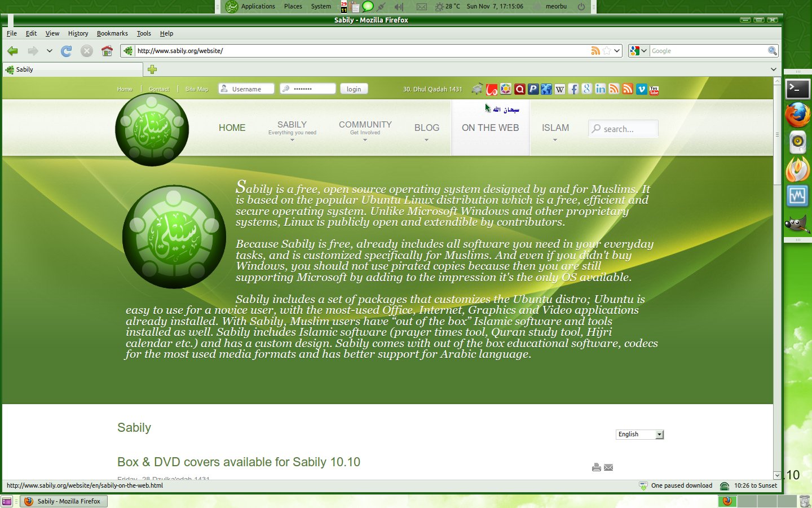812x508 pixels.
Task: Click inside the search field
Action: pyautogui.click(x=626, y=129)
